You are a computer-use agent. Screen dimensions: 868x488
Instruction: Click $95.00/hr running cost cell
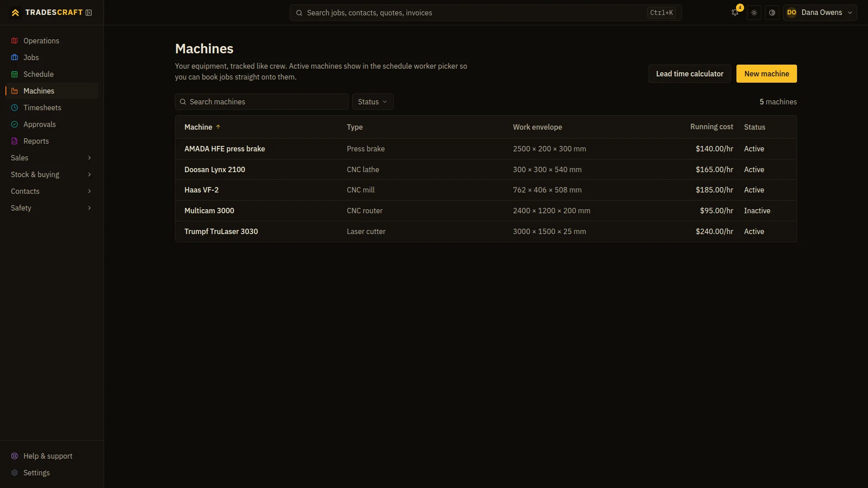pos(717,211)
